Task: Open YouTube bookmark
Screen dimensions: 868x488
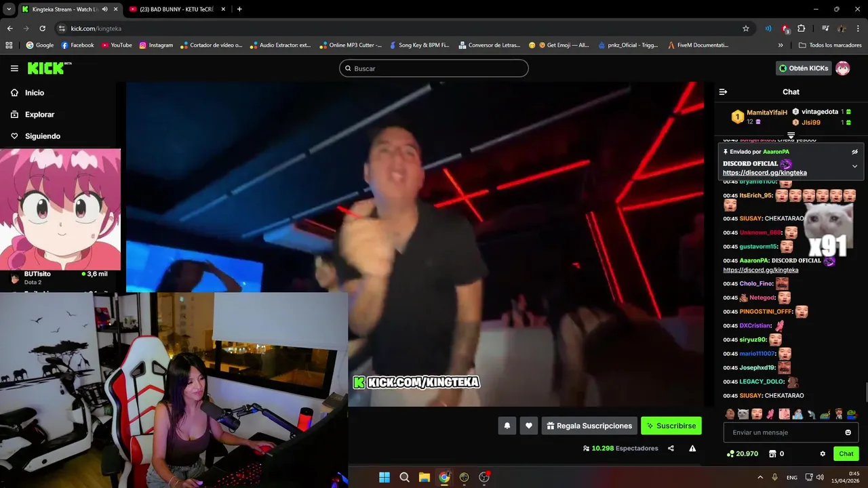Action: 117,45
